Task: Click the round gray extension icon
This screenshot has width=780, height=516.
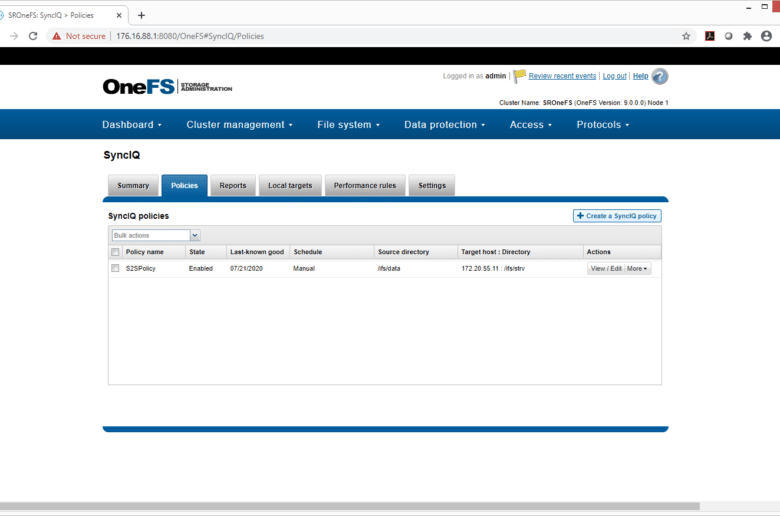Action: point(728,36)
